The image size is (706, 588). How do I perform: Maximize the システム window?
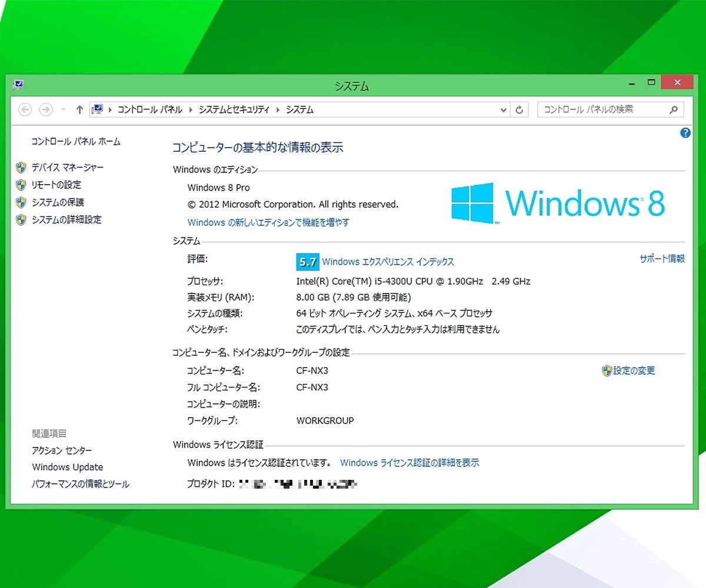click(651, 83)
